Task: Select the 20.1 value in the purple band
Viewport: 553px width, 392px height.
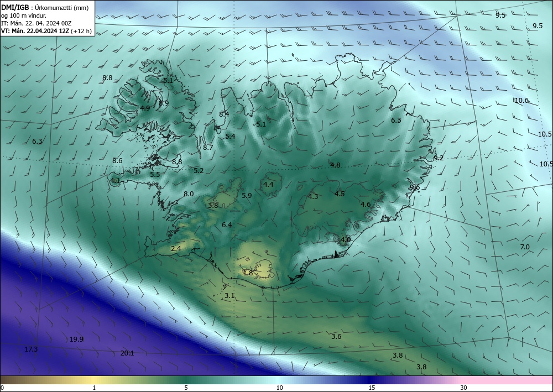Action: coord(127,353)
